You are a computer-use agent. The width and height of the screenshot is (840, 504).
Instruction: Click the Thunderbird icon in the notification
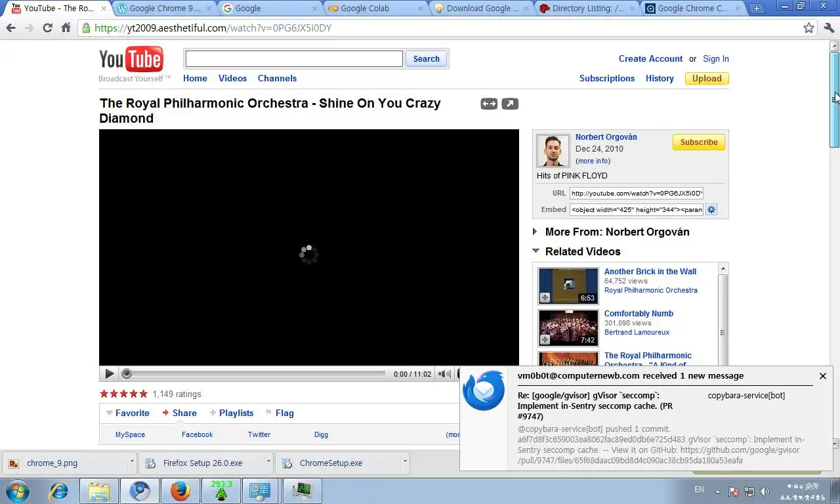click(x=484, y=390)
